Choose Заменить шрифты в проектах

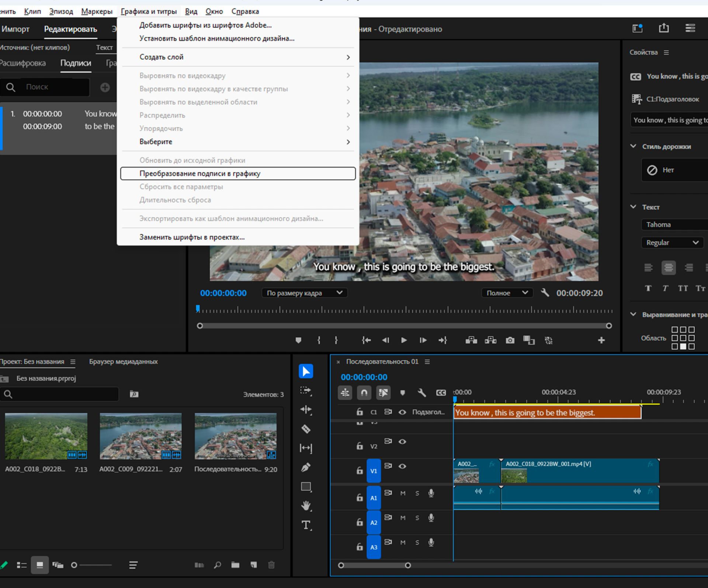[x=238, y=237]
